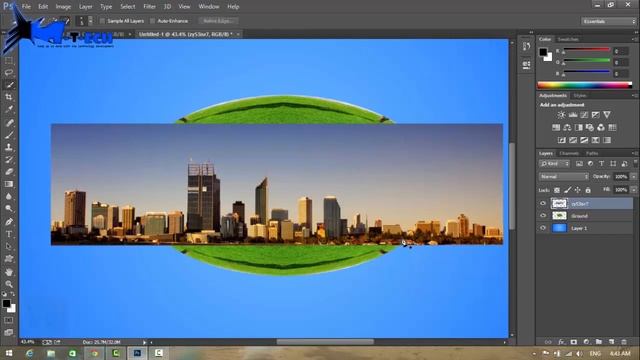Add a Levels adjustment
Viewport: 640px width, 360px height.
click(x=573, y=115)
